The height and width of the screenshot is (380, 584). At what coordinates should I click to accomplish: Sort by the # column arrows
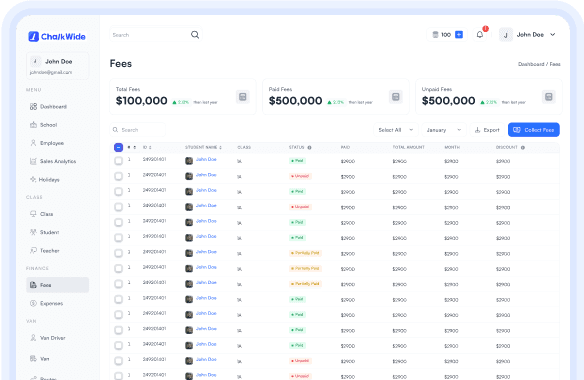[134, 148]
